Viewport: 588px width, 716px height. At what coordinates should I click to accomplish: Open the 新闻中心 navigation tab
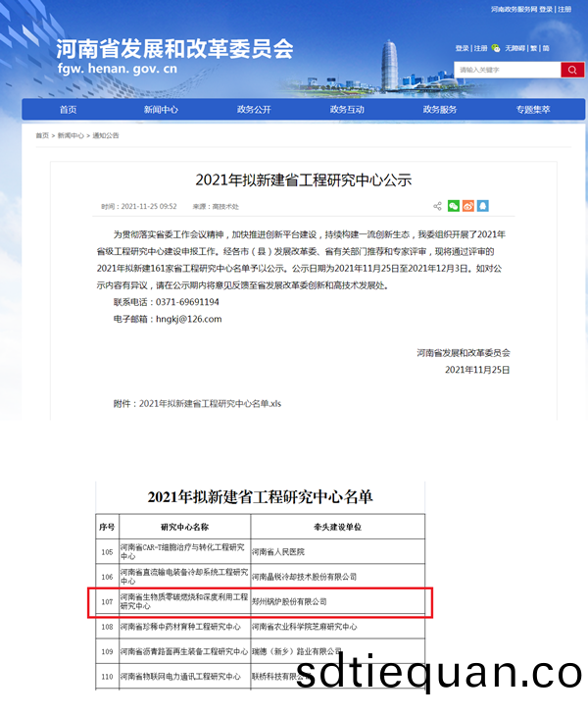pos(161,110)
